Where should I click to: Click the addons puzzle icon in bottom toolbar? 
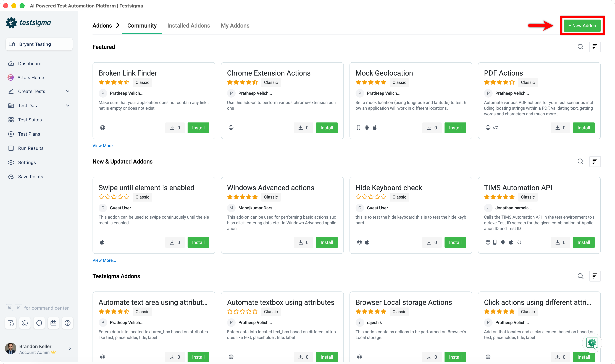tap(25, 323)
